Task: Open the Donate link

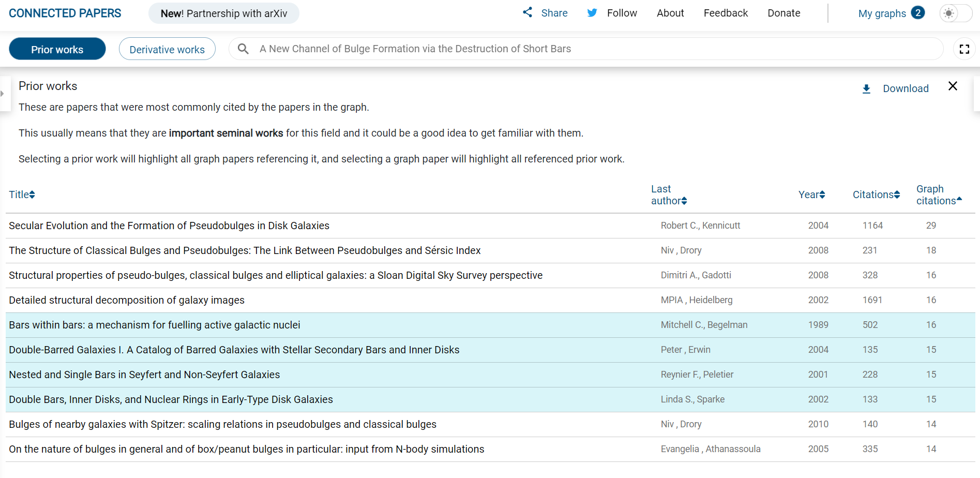Action: 783,13
